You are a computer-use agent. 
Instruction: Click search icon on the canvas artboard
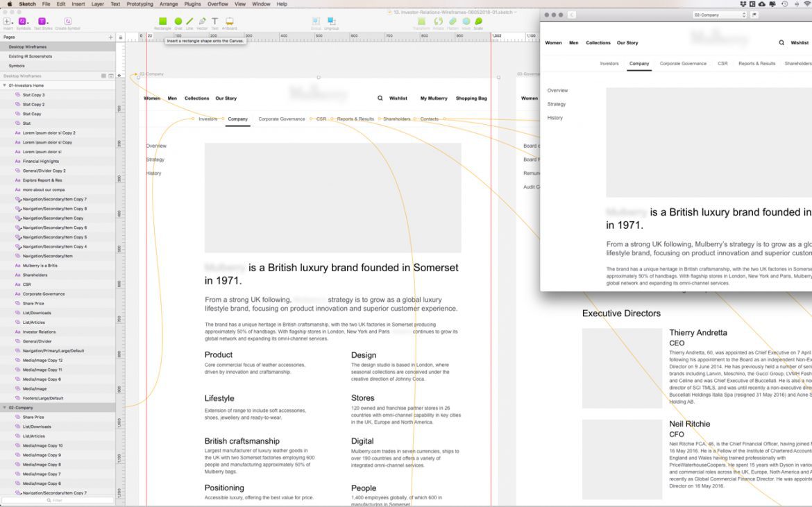380,98
